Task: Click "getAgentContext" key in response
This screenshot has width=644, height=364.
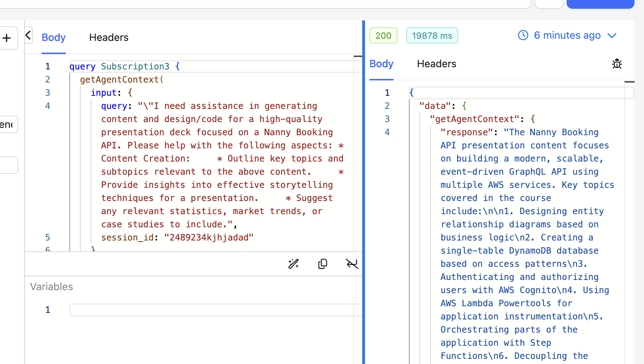Action: 475,119
